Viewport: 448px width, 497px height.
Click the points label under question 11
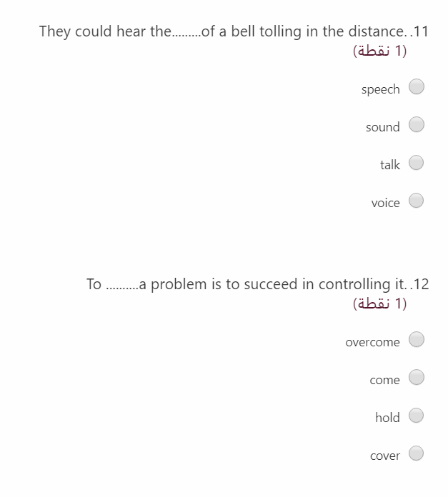point(379,51)
